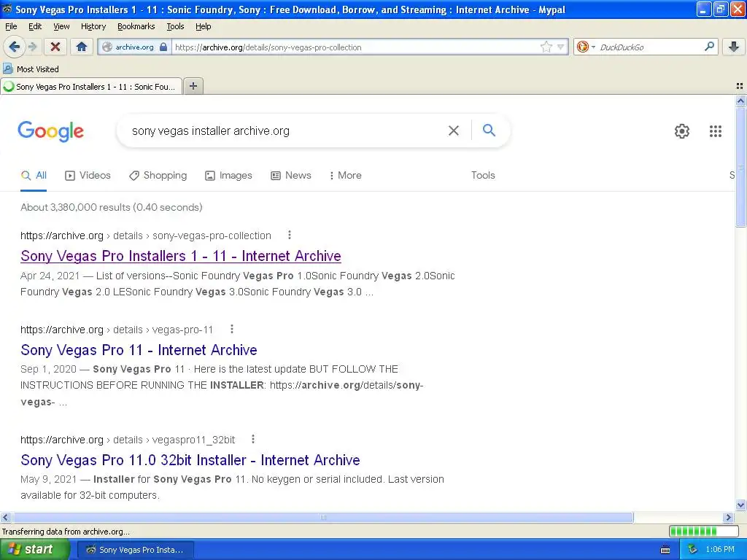
Task: Open Google search Tools filter
Action: (x=483, y=175)
